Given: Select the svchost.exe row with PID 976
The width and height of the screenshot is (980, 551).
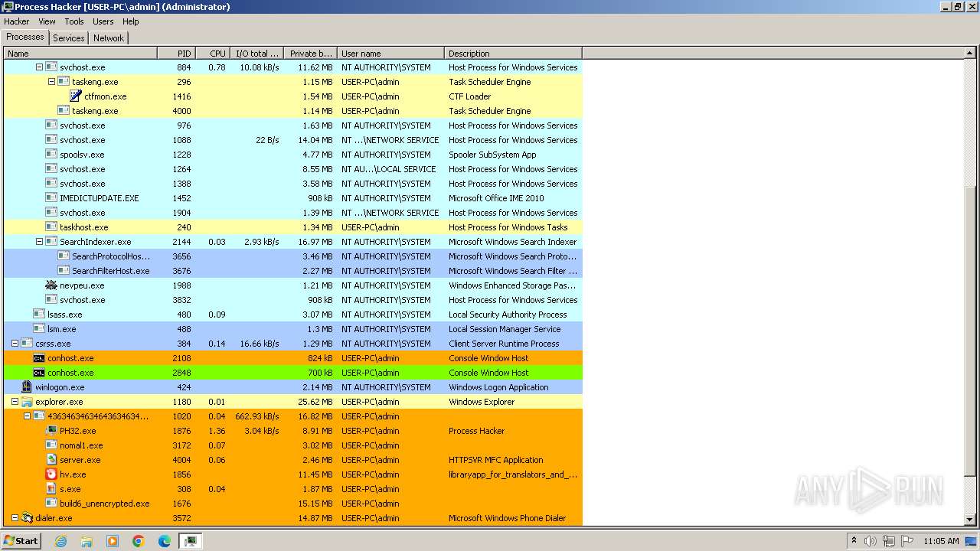Looking at the screenshot, I should pos(292,126).
